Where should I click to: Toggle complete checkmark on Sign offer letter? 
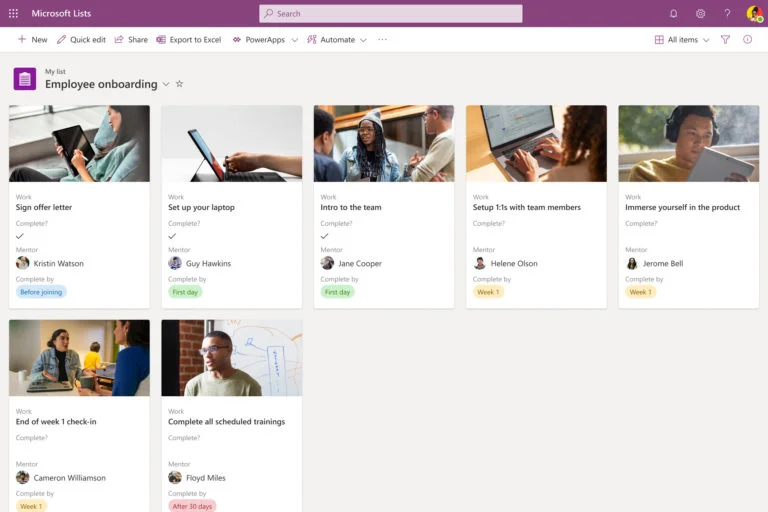20,236
